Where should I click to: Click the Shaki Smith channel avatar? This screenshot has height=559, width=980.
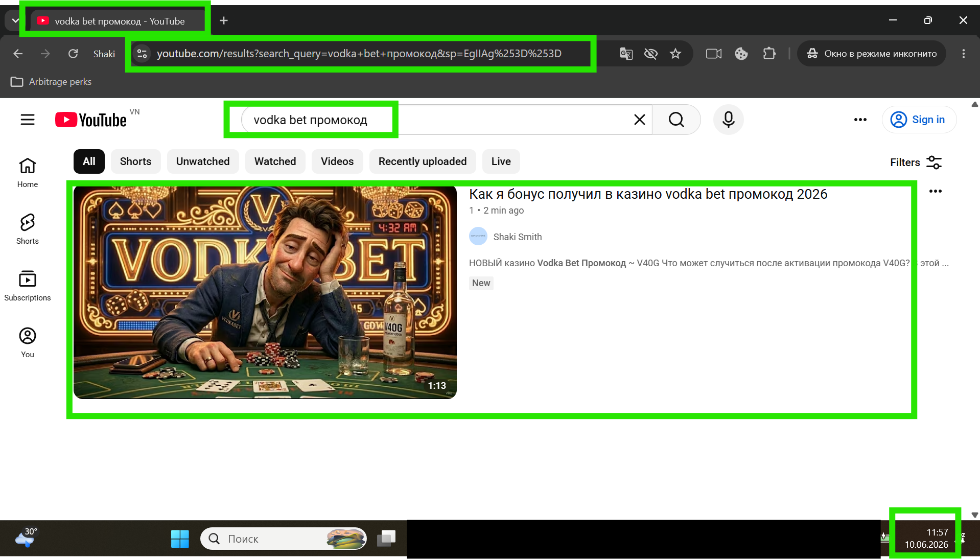coord(478,236)
